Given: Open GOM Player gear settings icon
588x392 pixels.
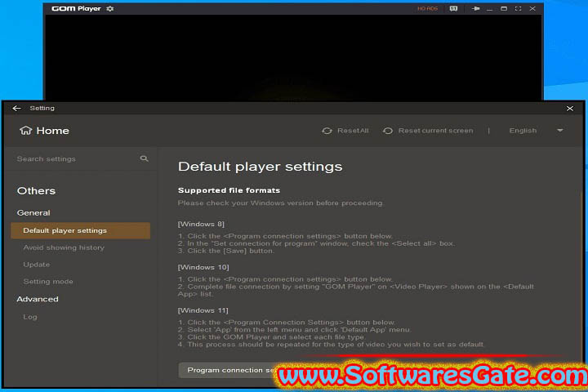Looking at the screenshot, I should (110, 9).
